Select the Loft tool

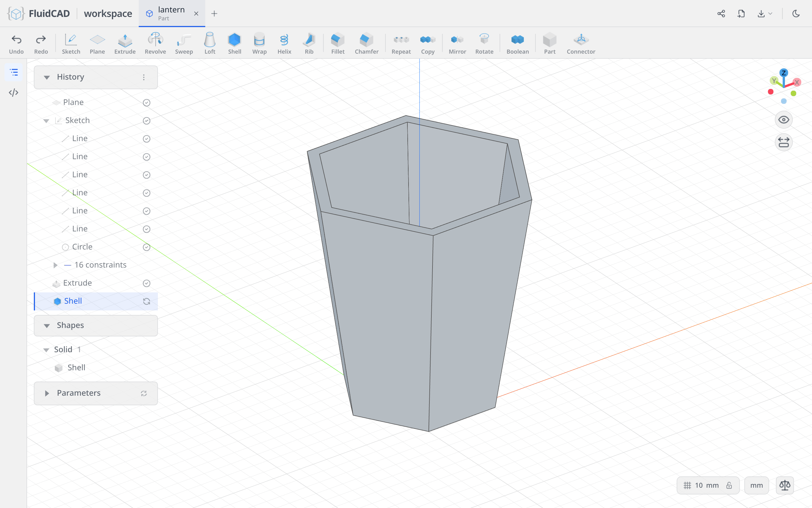click(210, 43)
